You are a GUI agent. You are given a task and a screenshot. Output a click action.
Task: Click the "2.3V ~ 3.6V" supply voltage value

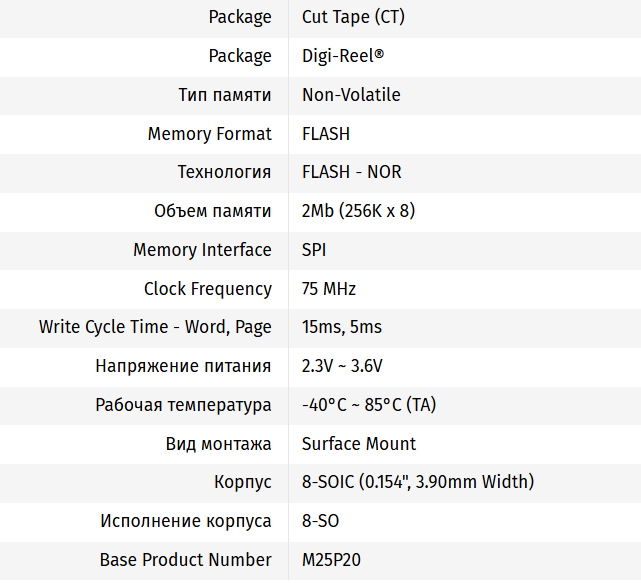pos(342,366)
